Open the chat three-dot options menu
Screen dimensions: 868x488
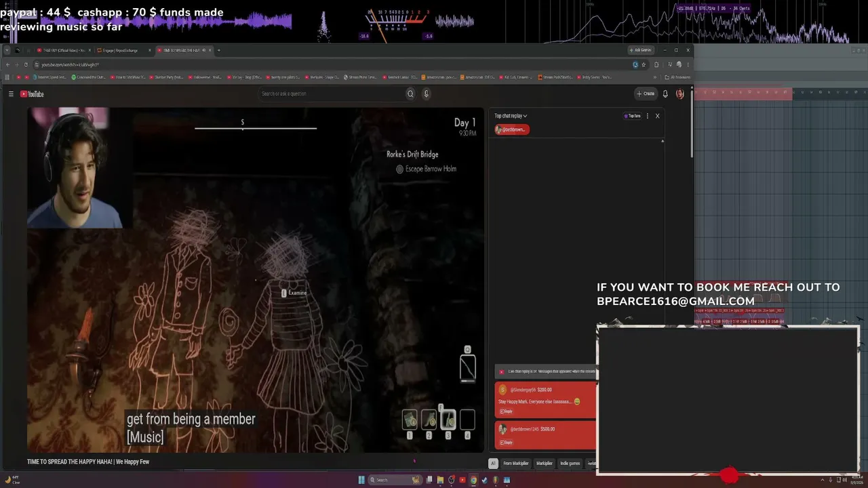(648, 116)
